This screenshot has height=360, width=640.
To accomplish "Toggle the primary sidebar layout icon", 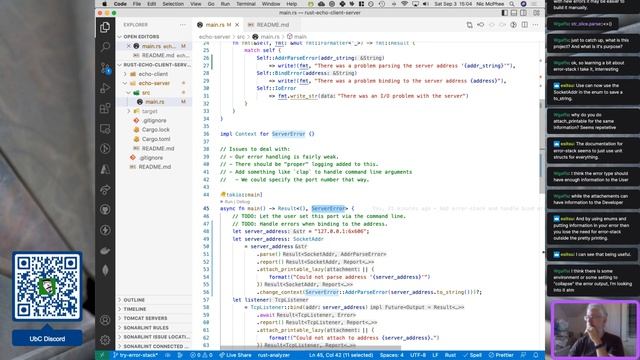I will (504, 13).
